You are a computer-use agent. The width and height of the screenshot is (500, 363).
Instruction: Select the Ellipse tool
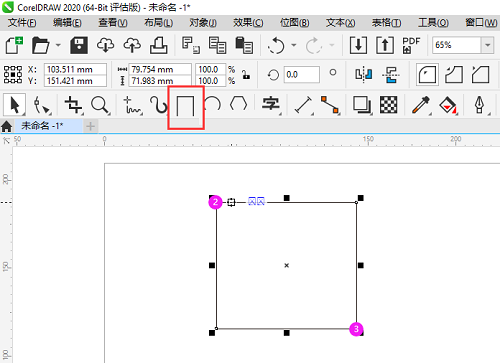click(212, 104)
